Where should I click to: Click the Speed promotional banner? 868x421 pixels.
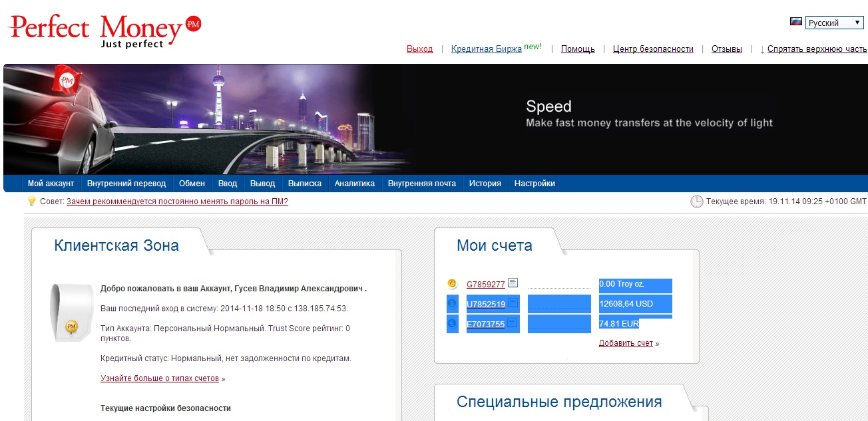435,120
